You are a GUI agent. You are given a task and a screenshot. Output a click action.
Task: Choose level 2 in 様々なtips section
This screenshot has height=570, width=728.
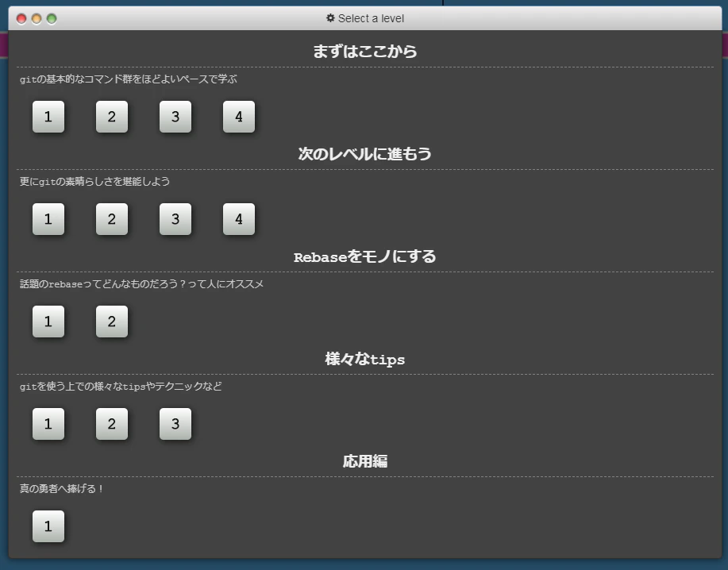coord(112,424)
